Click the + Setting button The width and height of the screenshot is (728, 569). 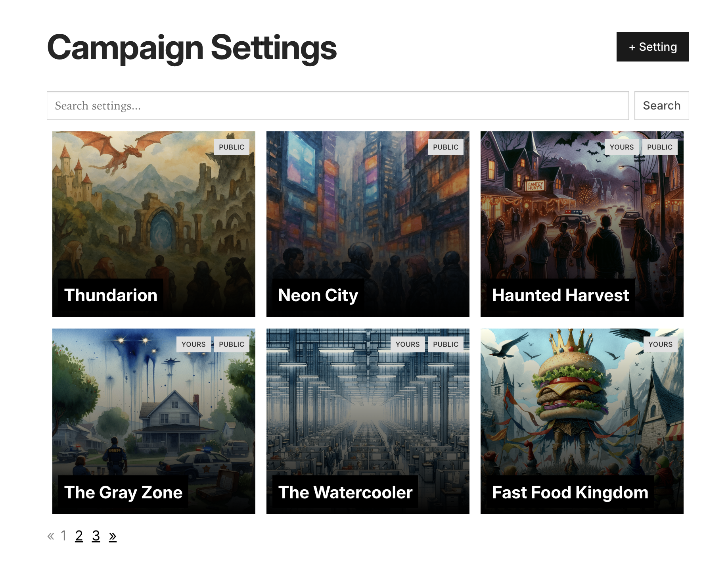(x=652, y=46)
